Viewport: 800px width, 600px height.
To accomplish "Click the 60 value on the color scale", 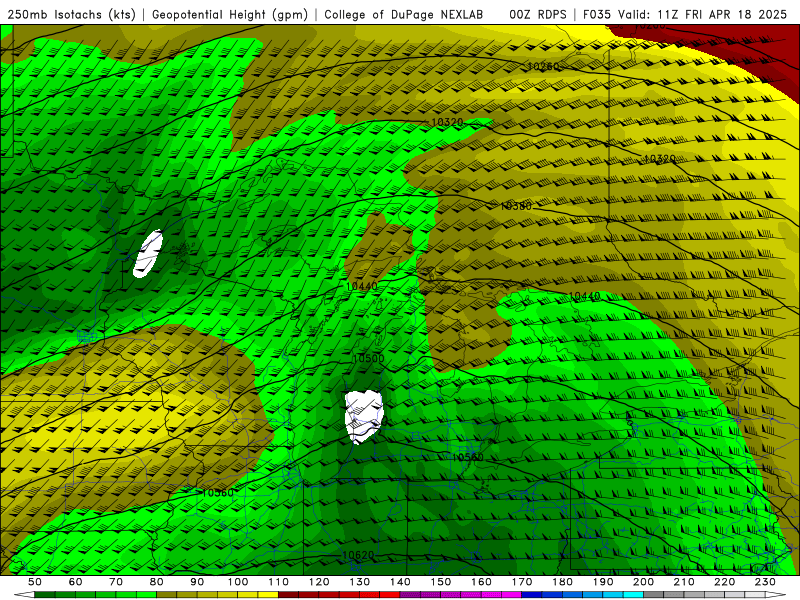I will (76, 582).
